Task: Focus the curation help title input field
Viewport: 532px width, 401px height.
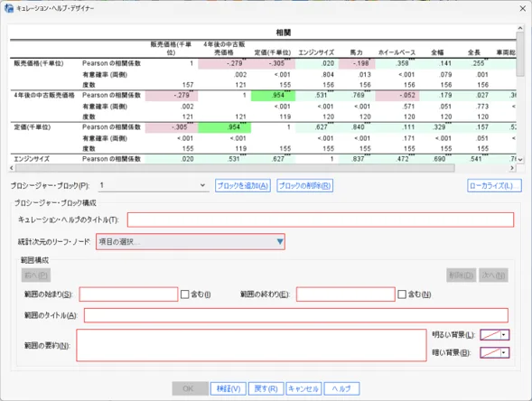Action: point(321,219)
